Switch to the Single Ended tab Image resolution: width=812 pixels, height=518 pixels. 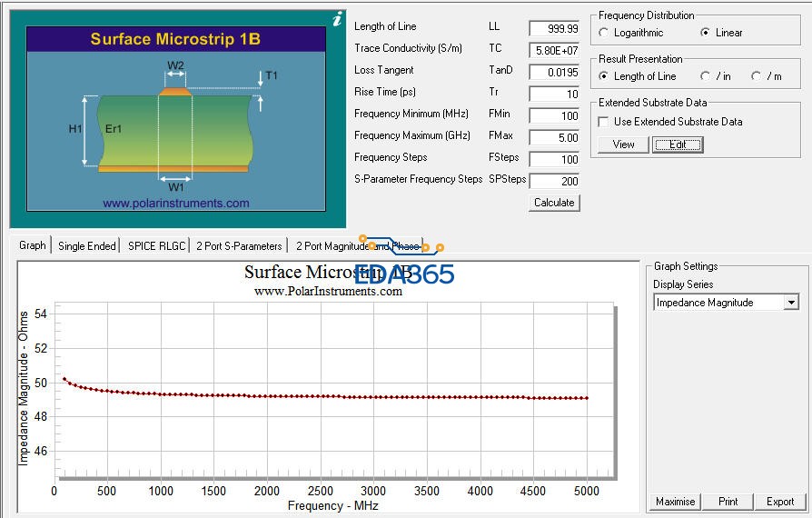coord(86,246)
